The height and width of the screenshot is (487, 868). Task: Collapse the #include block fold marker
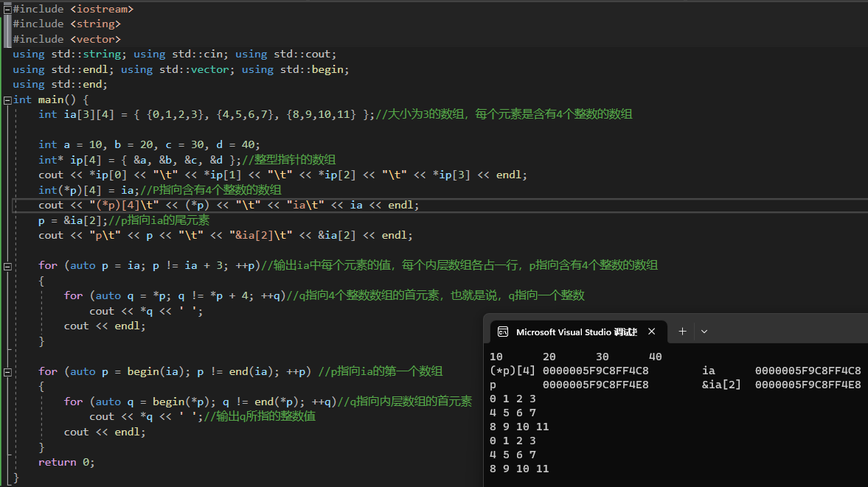click(7, 9)
